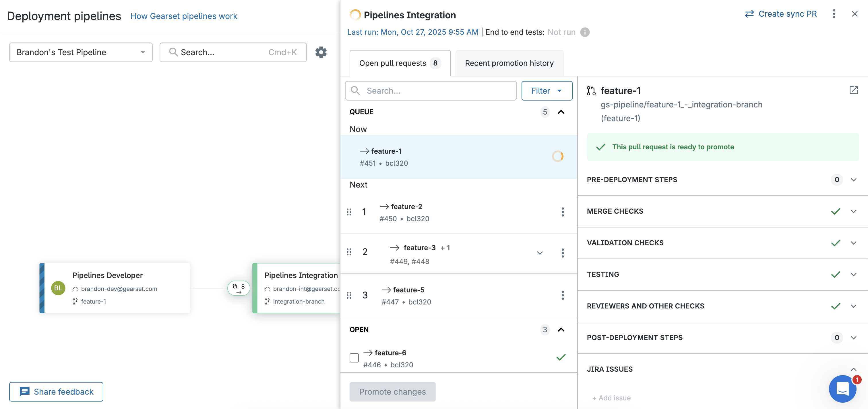868x409 pixels.
Task: Open feature-1 pull request in new tab
Action: [x=853, y=90]
